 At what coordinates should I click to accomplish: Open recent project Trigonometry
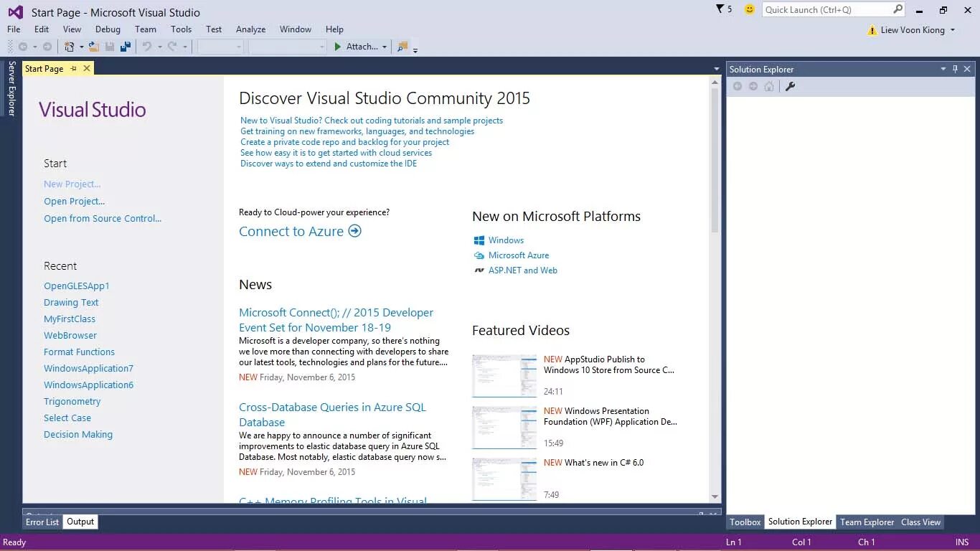coord(72,402)
